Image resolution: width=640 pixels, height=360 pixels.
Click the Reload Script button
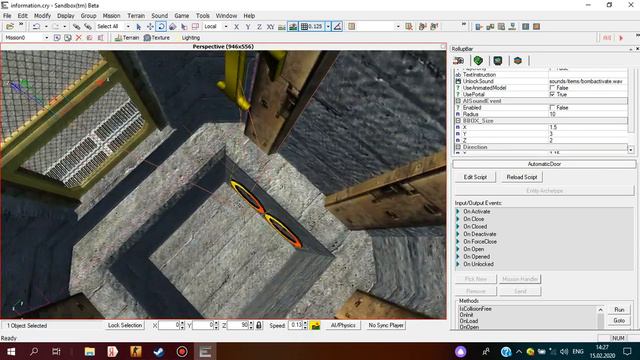click(x=522, y=177)
